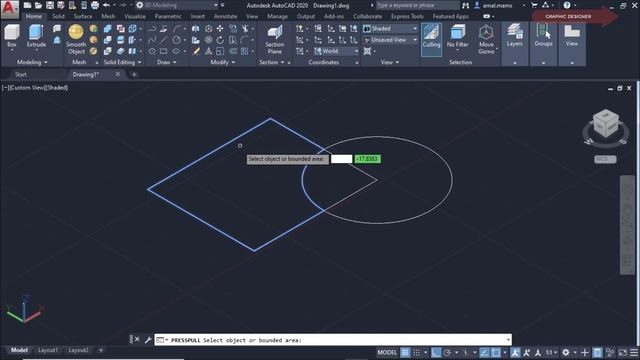Open the annotation scale 1:1 dropdown
Viewport: 640px width, 360px height.
551,352
